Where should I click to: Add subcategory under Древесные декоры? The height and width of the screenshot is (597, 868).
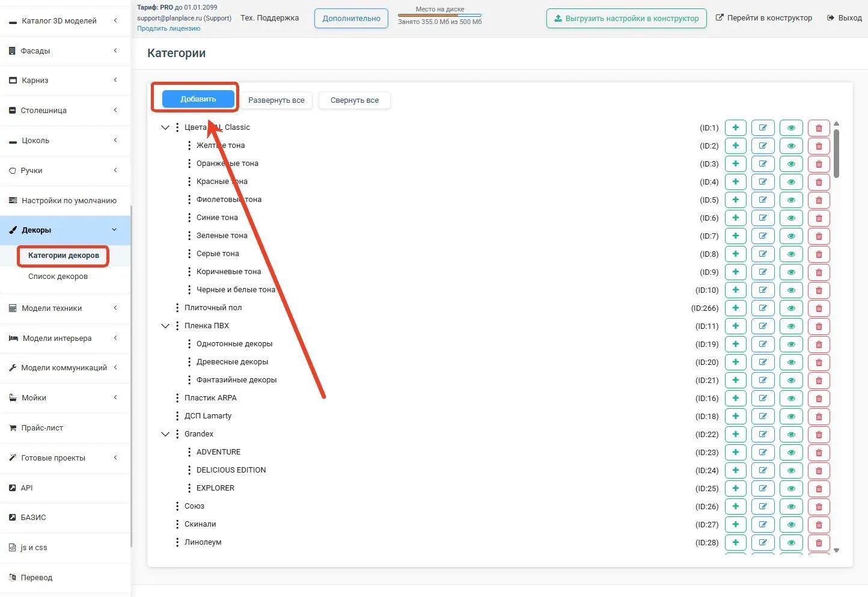735,362
